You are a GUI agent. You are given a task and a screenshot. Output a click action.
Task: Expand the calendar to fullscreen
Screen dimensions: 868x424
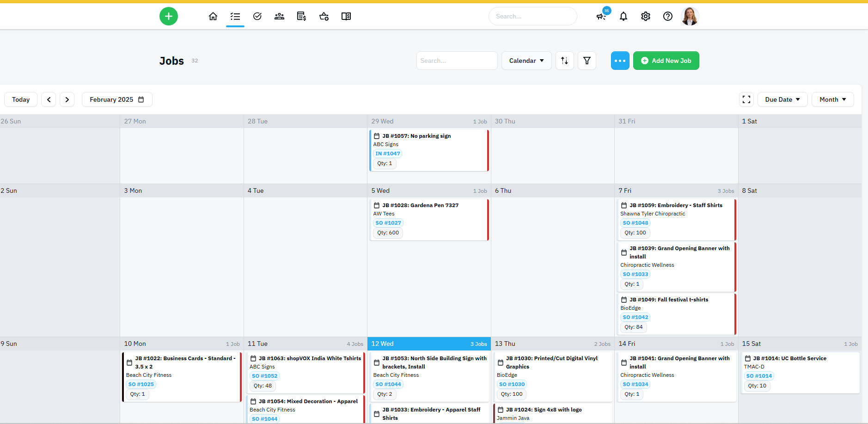(x=746, y=99)
